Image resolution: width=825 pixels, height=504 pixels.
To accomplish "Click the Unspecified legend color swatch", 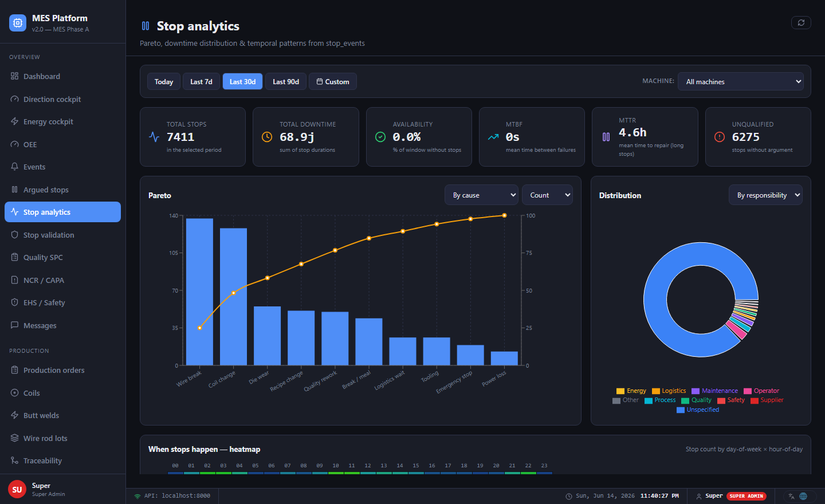I will [x=681, y=410].
